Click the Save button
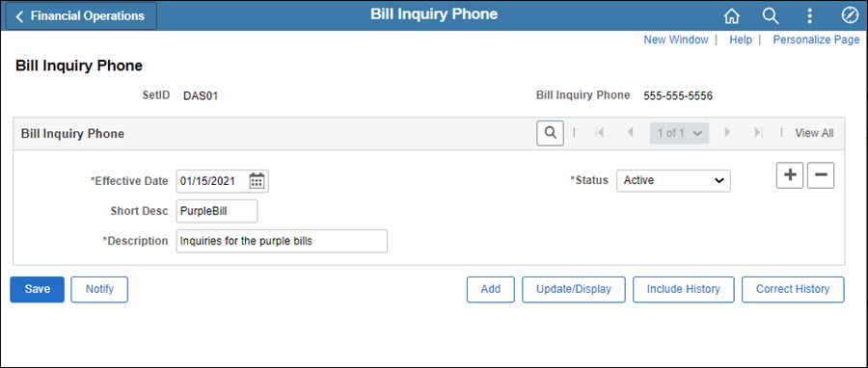The image size is (868, 368). pos(37,290)
